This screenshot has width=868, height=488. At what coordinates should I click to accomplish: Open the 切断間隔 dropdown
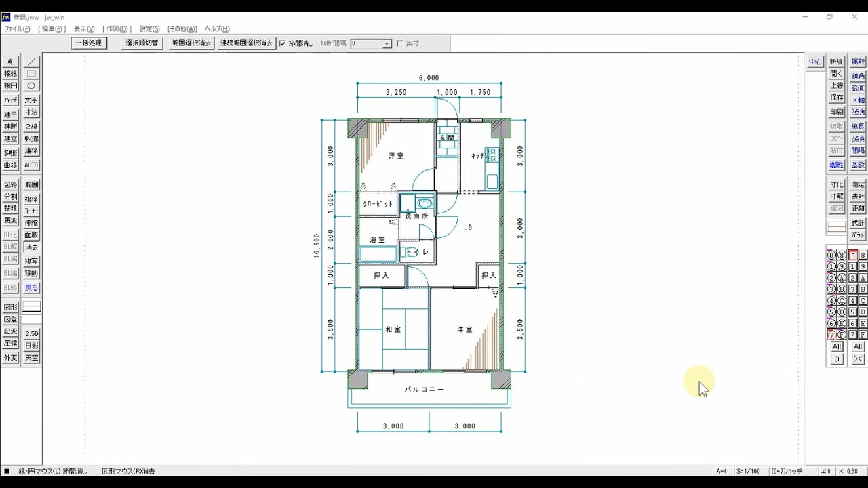(x=387, y=43)
